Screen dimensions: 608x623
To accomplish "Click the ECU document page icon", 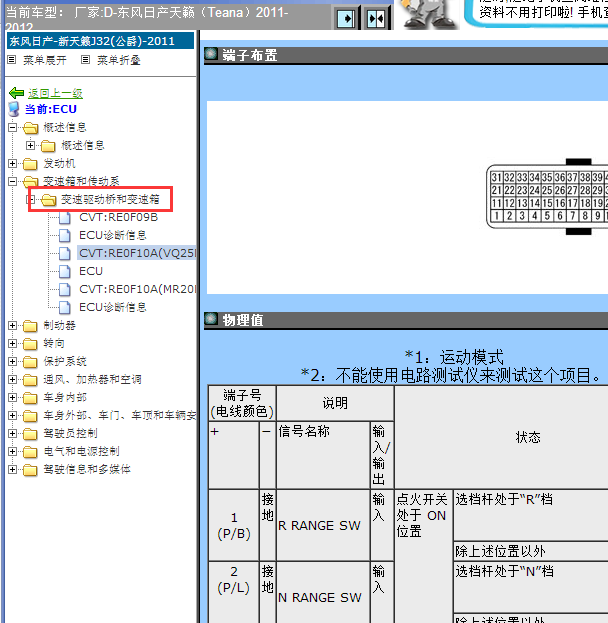I will pos(65,272).
